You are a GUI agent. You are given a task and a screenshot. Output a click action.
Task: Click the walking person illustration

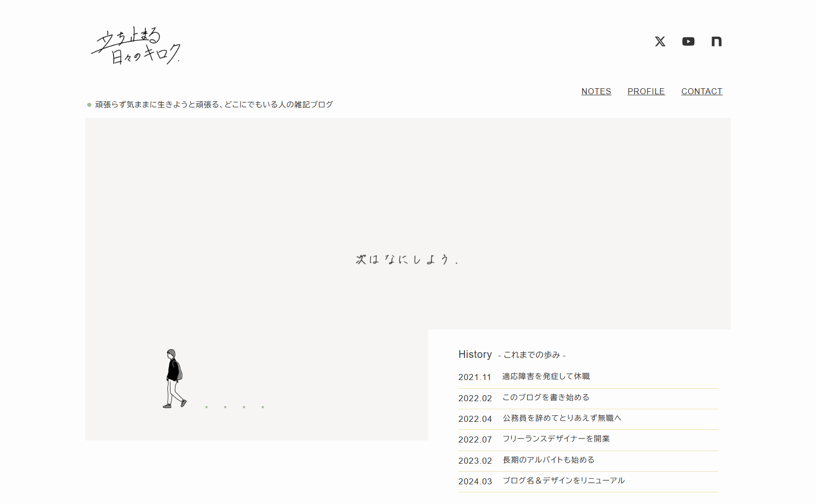tap(174, 379)
